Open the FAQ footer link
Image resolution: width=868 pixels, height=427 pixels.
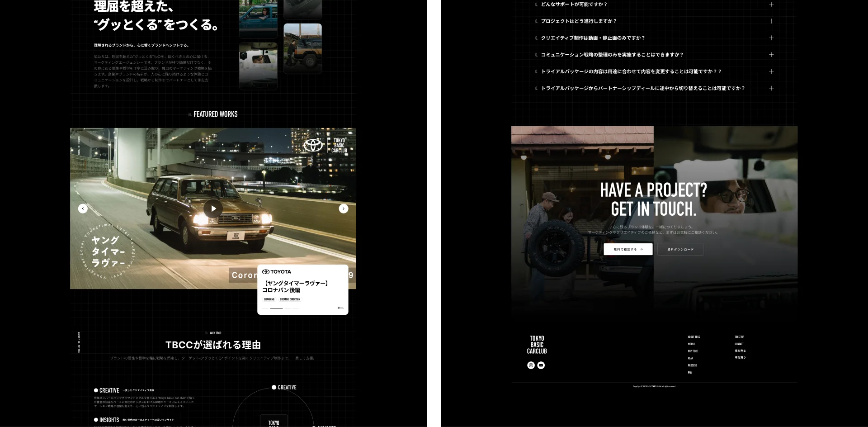coord(690,373)
